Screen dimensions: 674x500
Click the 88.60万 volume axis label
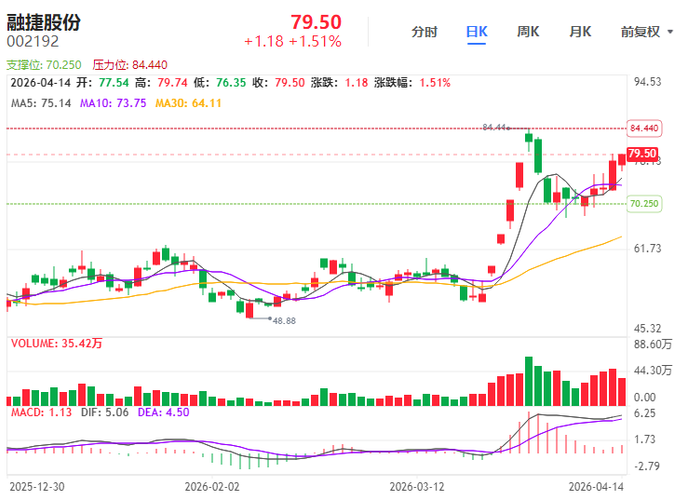click(653, 344)
